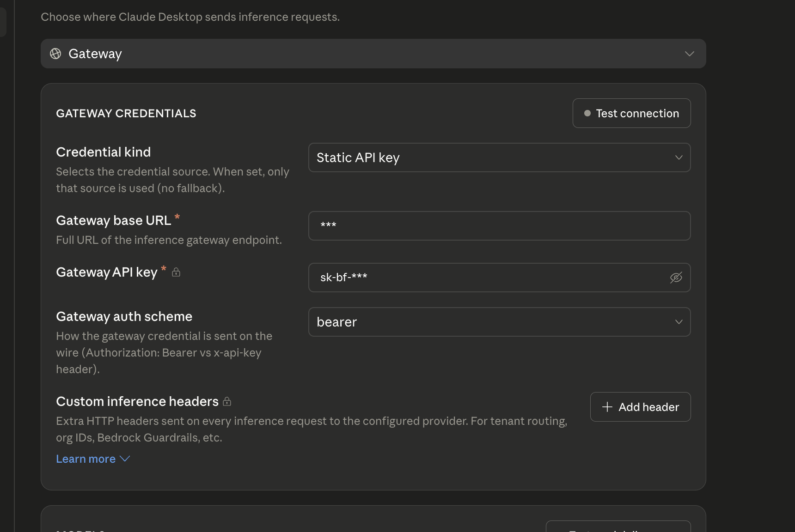The image size is (795, 532).
Task: Click the status dot in Test connection
Action: click(x=587, y=113)
